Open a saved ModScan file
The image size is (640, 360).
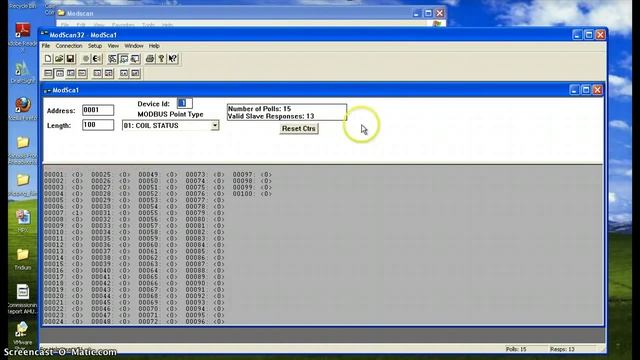[59, 59]
